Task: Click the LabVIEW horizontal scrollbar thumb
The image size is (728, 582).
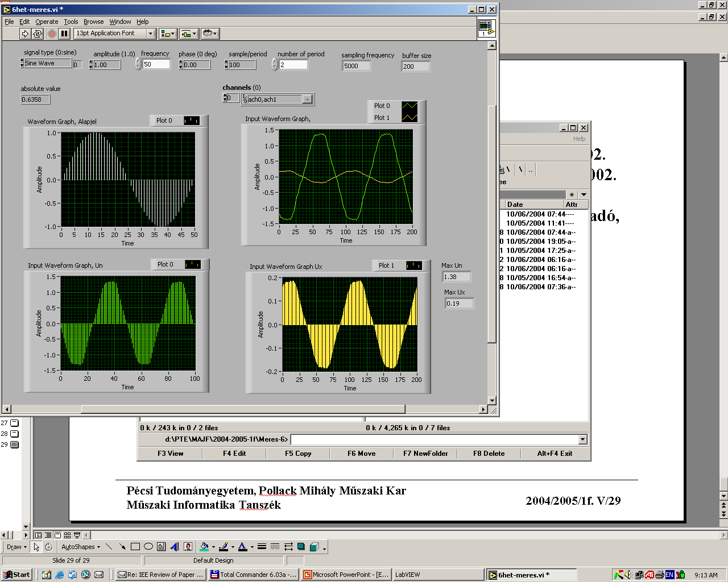Action: [243, 409]
